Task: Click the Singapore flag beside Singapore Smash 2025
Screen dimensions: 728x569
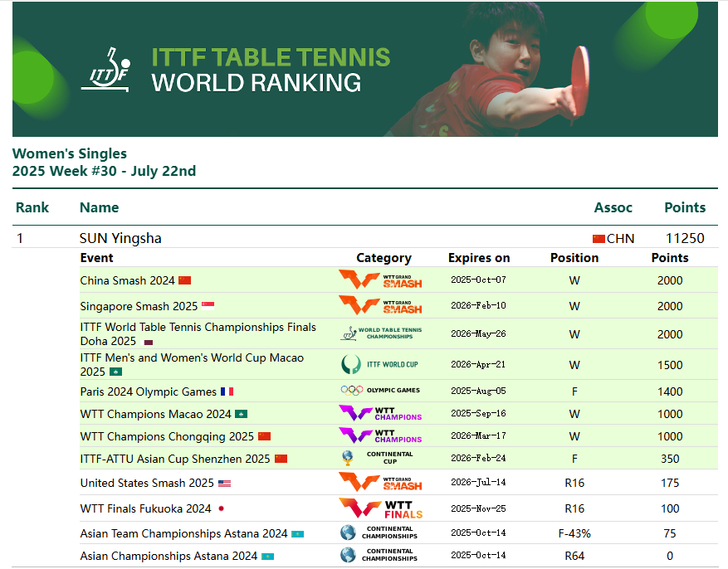Action: [x=208, y=306]
